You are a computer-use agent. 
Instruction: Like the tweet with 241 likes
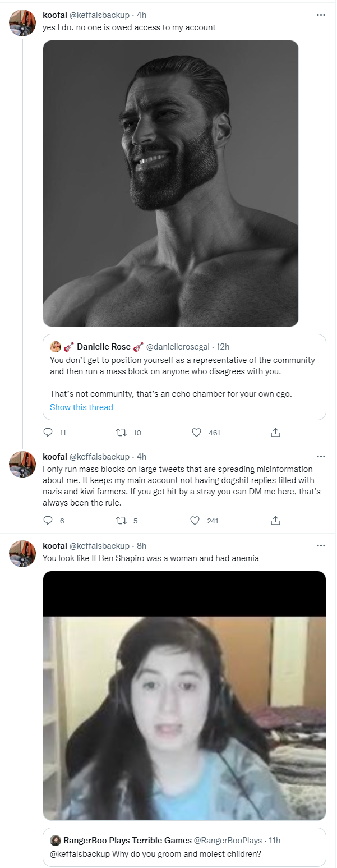[195, 521]
